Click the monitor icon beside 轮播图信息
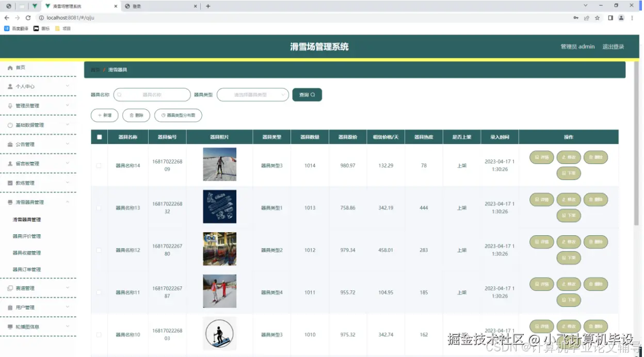This screenshot has height=357, width=644. click(10, 327)
